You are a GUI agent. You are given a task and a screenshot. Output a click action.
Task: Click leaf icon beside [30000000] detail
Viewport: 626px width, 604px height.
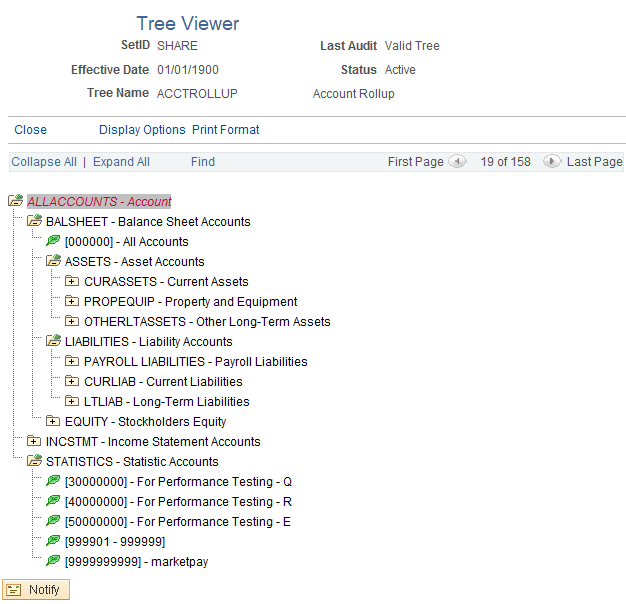pyautogui.click(x=53, y=481)
